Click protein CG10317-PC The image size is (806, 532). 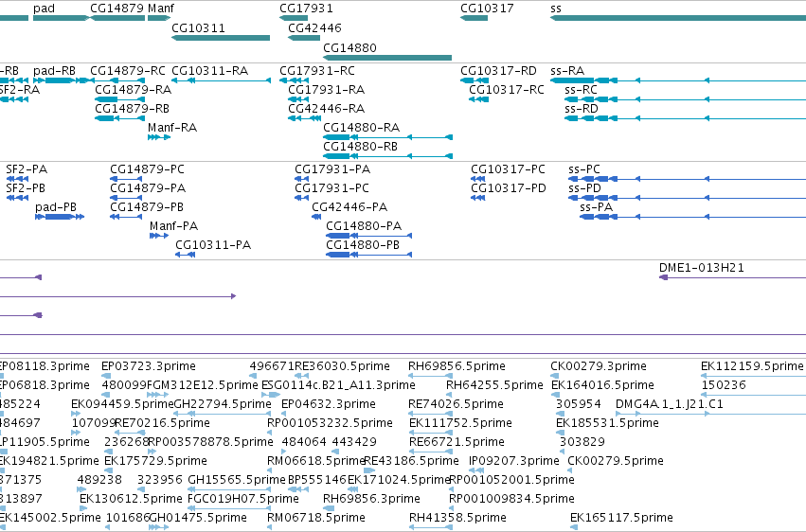click(x=509, y=168)
